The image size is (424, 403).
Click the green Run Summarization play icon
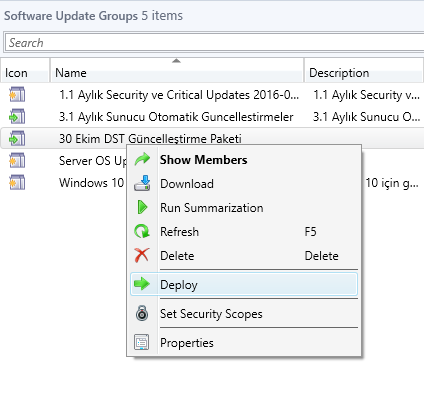142,207
